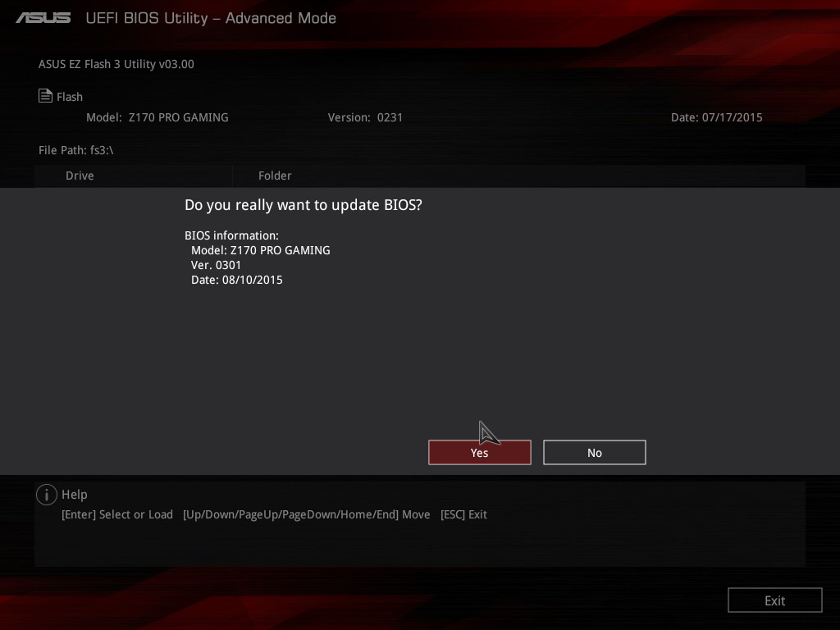Click the Up/Down/PageUp Move hint
840x630 pixels.
[x=307, y=514]
